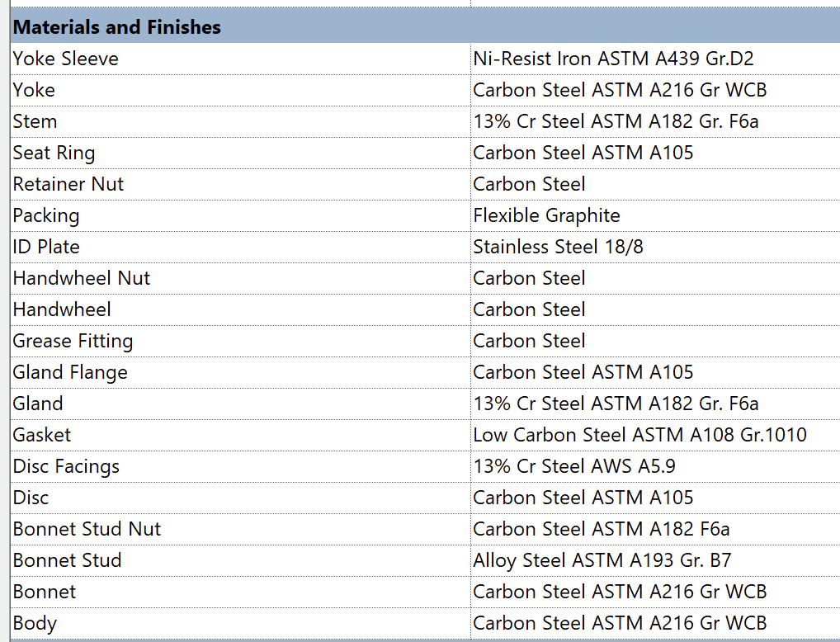This screenshot has width=840, height=642.
Task: Select the Disc row label
Action: (30, 498)
